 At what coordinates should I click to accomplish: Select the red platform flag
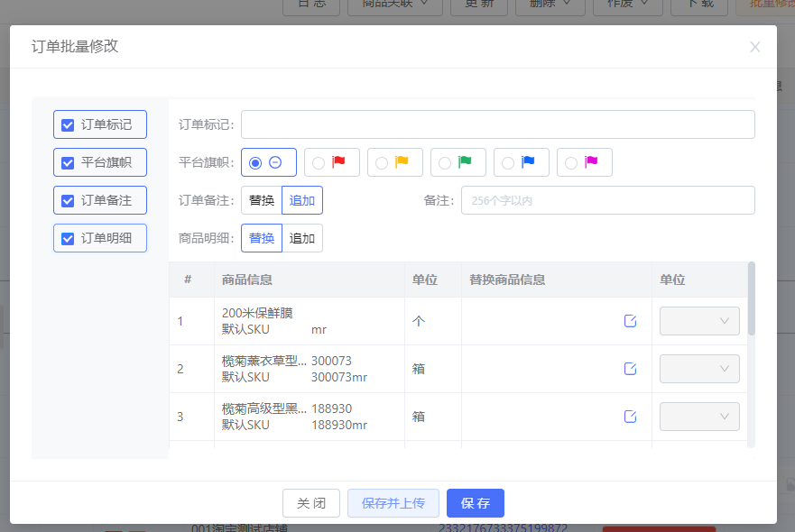pyautogui.click(x=331, y=162)
